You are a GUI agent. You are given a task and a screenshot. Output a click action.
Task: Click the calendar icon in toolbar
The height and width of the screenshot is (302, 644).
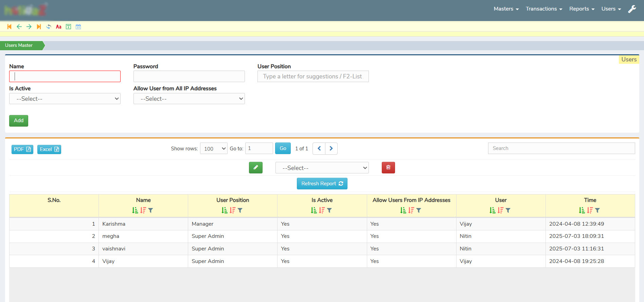click(78, 27)
